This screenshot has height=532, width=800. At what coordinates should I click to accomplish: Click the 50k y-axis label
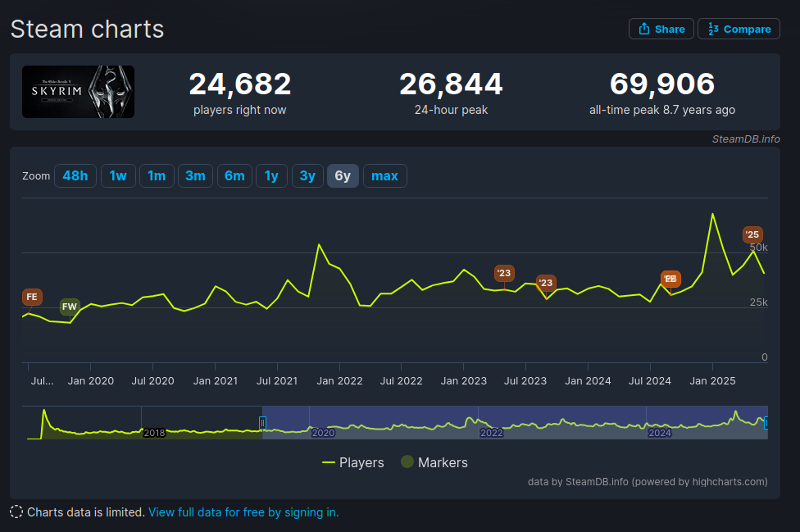click(x=759, y=248)
